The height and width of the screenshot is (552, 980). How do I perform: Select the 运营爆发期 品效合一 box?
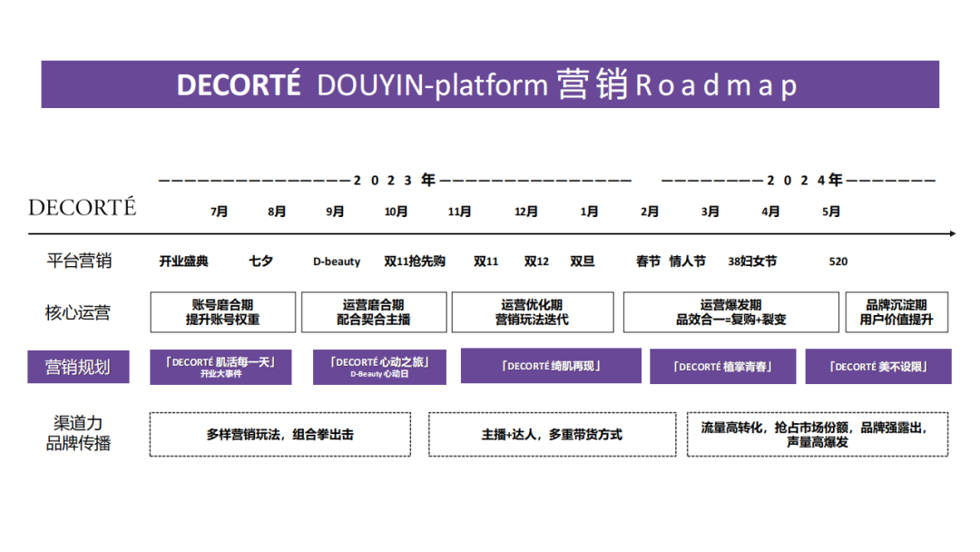click(x=730, y=312)
